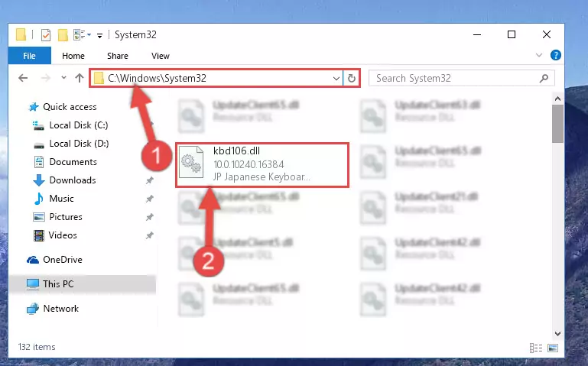588x366 pixels.
Task: Close the System32 window
Action: (x=547, y=35)
